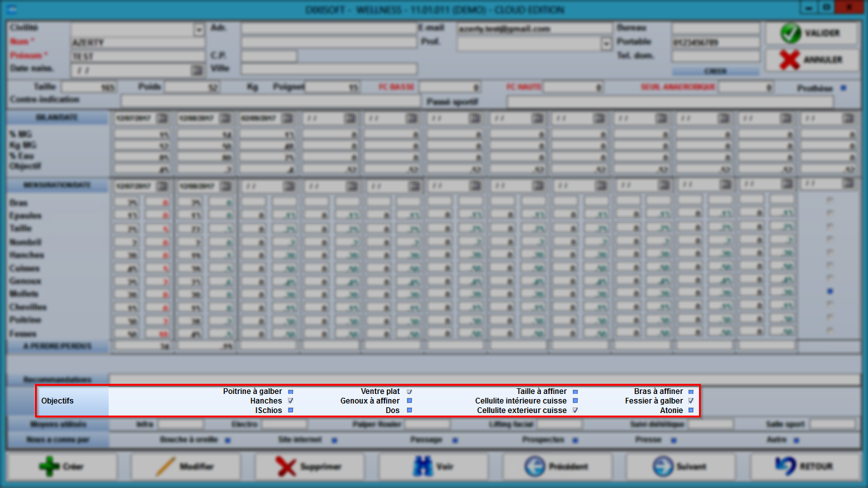Click the E-mail input field

point(532,29)
